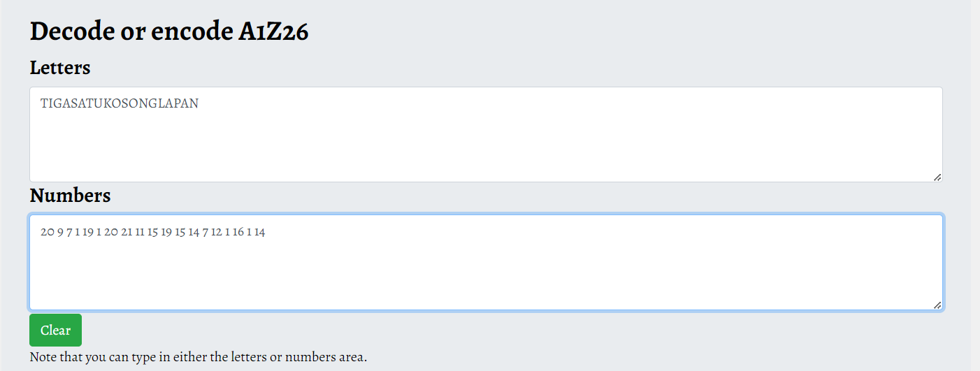
Task: Click the leading letter T in Letters box
Action: coord(43,103)
